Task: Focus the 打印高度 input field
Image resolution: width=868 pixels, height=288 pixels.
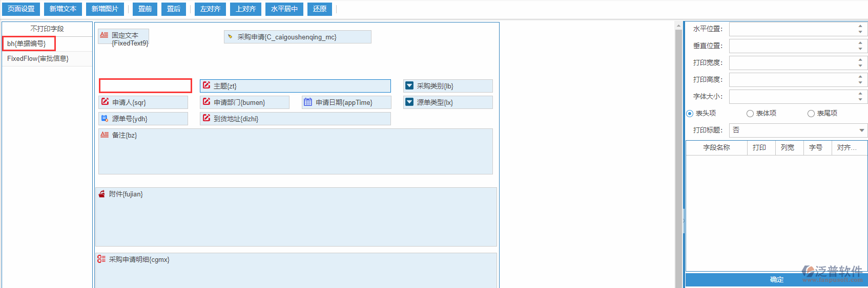Action: (x=793, y=80)
